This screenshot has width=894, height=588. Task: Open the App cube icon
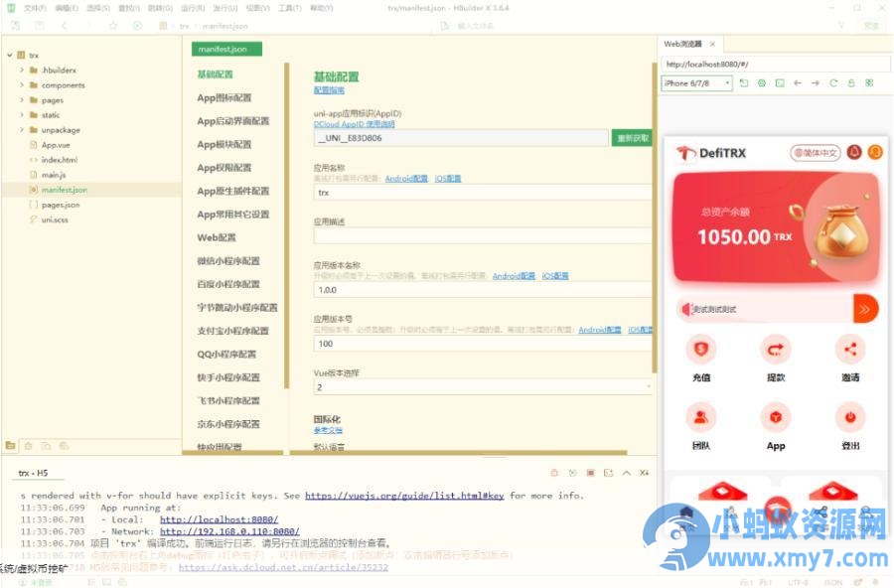[776, 417]
